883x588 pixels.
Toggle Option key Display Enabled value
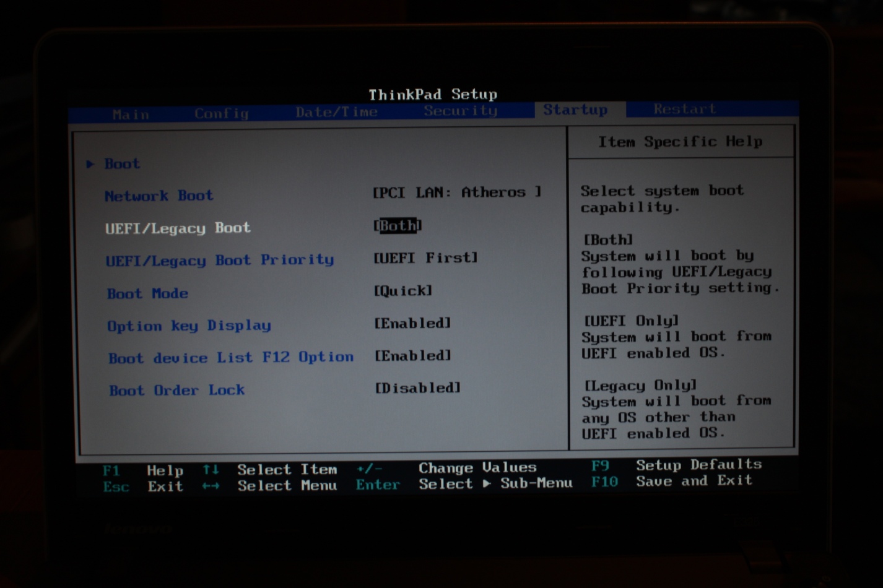[x=412, y=323]
